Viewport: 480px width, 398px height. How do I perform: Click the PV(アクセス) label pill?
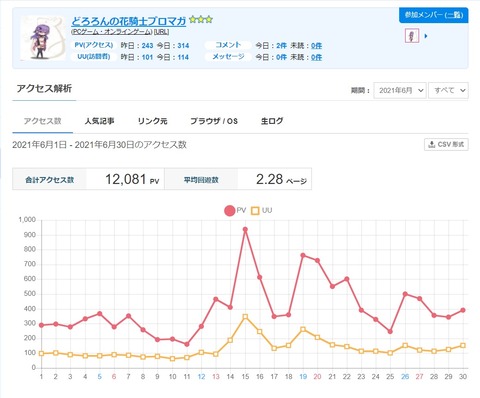[x=94, y=45]
